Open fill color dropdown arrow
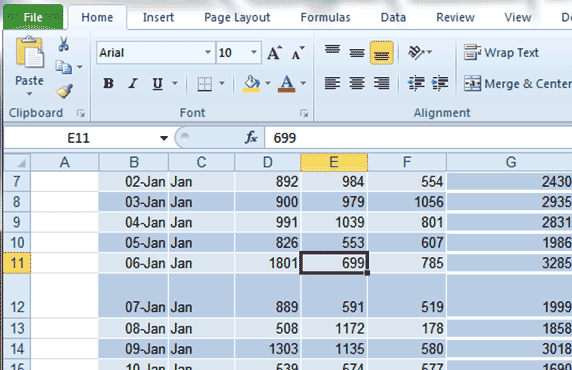572x370 pixels. point(268,84)
